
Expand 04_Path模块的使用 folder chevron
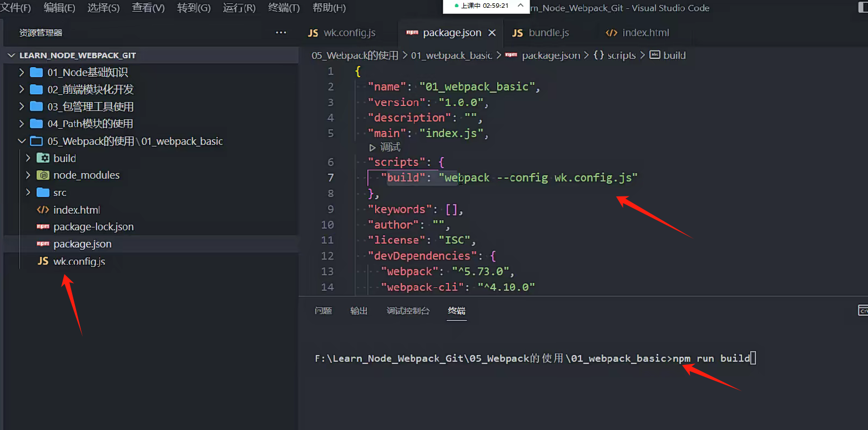pyautogui.click(x=21, y=124)
